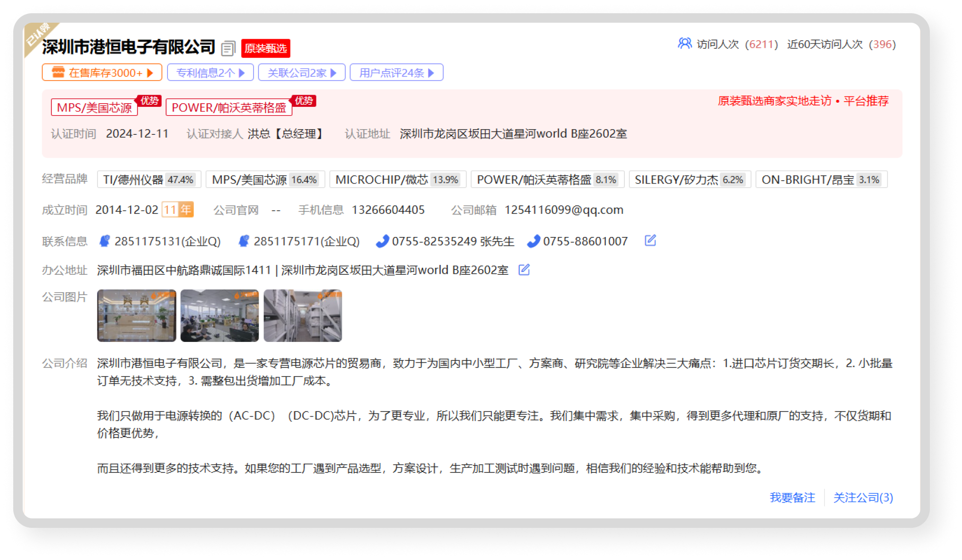Image resolution: width=962 pixels, height=560 pixels.
Task: Click QQ icon for 2851175171
Action: [244, 241]
